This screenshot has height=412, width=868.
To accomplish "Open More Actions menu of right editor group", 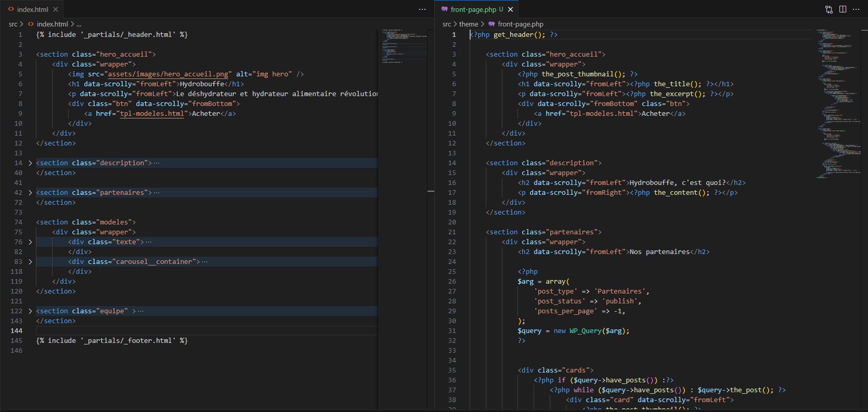I will tap(856, 9).
